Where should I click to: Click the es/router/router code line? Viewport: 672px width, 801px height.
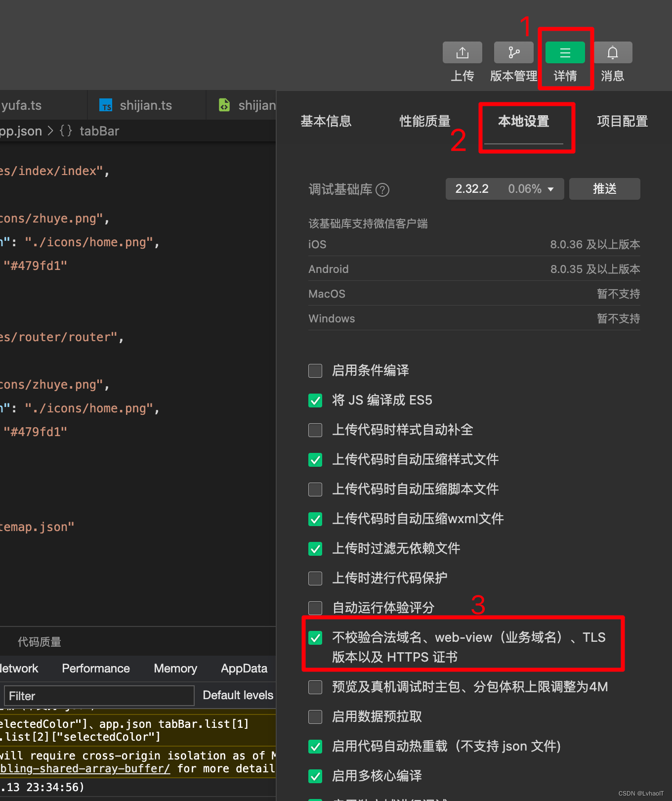(x=62, y=337)
